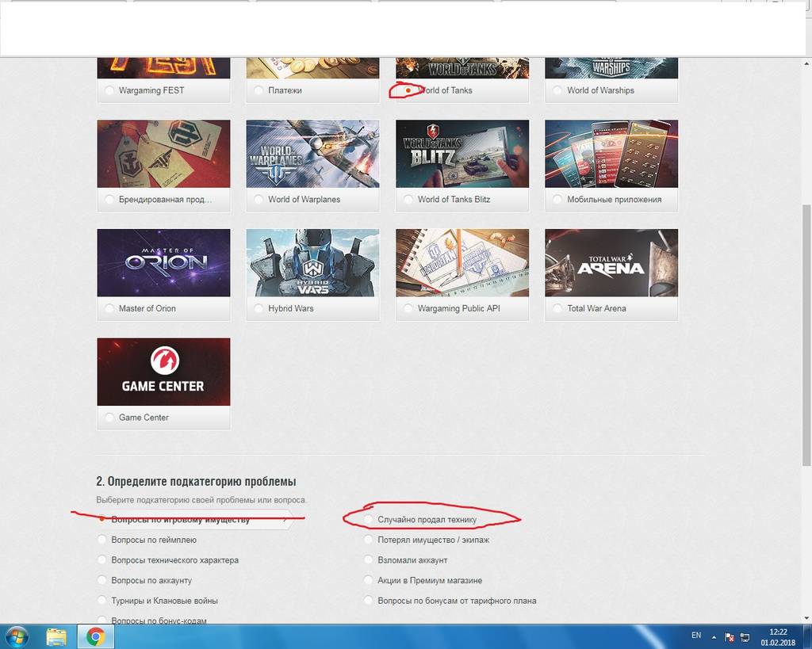This screenshot has width=812, height=649.
Task: Pick the Вопросы по аккаунту subcategory
Action: pos(101,580)
